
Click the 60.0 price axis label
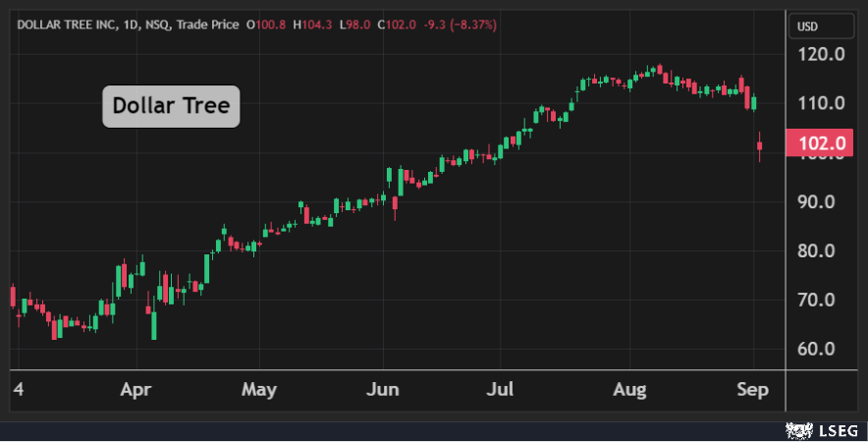coord(822,350)
